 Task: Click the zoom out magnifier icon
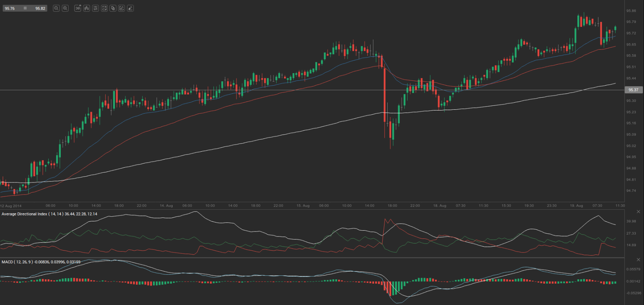[56, 8]
